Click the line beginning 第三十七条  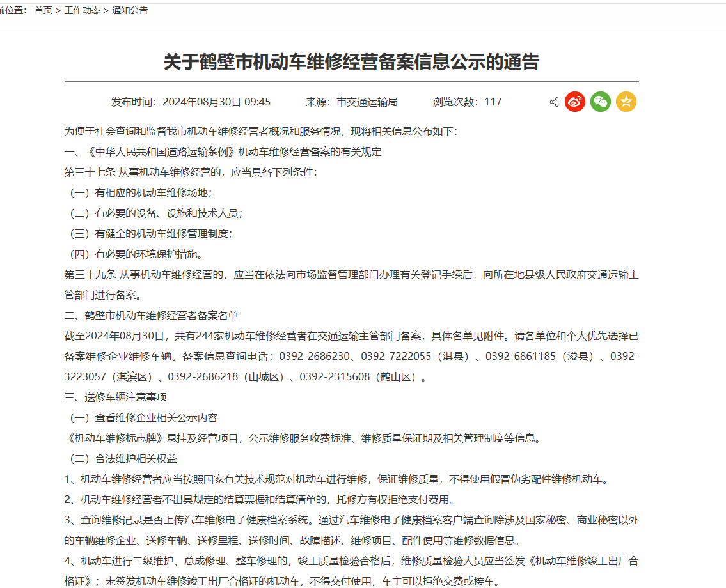[x=191, y=173]
